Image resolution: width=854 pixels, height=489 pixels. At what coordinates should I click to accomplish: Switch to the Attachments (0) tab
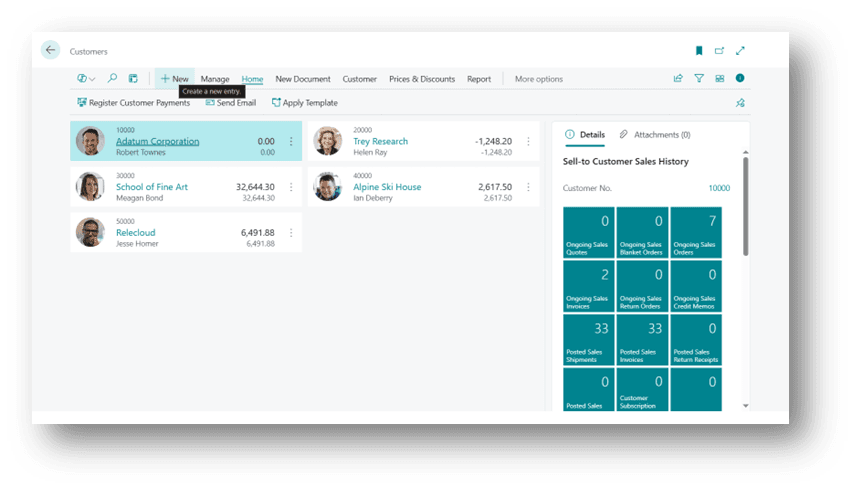click(x=655, y=134)
